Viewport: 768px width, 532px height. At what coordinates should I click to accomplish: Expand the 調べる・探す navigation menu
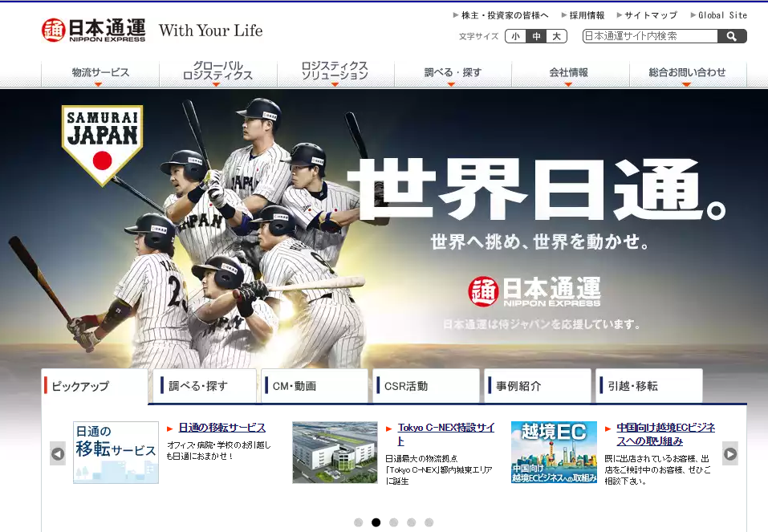click(453, 74)
